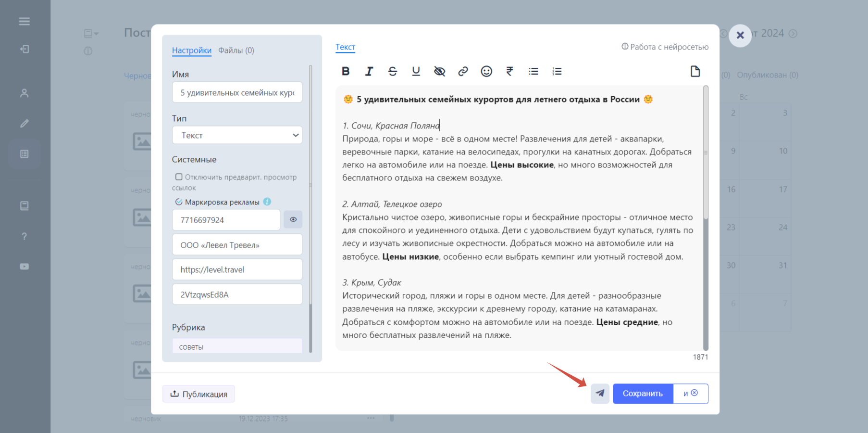The image size is (868, 433).
Task: Select the 'советы' rubric item
Action: tap(237, 346)
